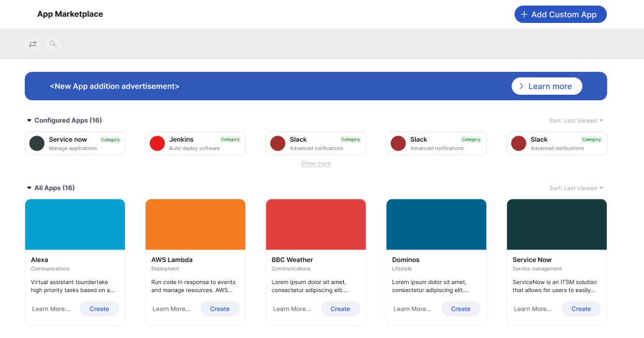The image size is (644, 338).
Task: Click the Lifestyle category under Dominos
Action: (402, 269)
